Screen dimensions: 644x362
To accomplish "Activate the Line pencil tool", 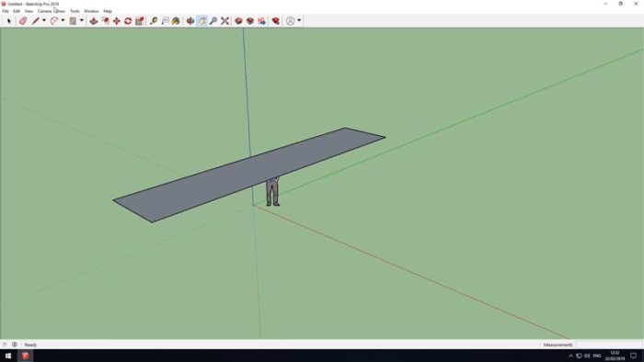I will tap(35, 21).
